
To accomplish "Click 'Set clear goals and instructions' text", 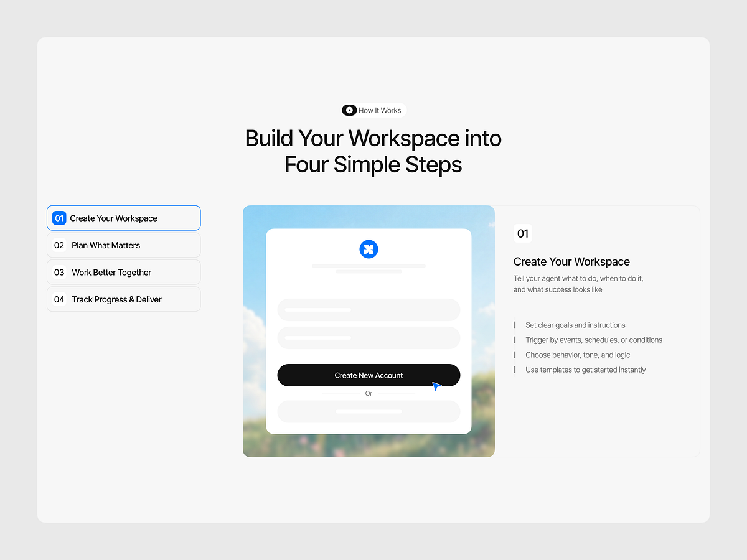I will click(x=575, y=325).
